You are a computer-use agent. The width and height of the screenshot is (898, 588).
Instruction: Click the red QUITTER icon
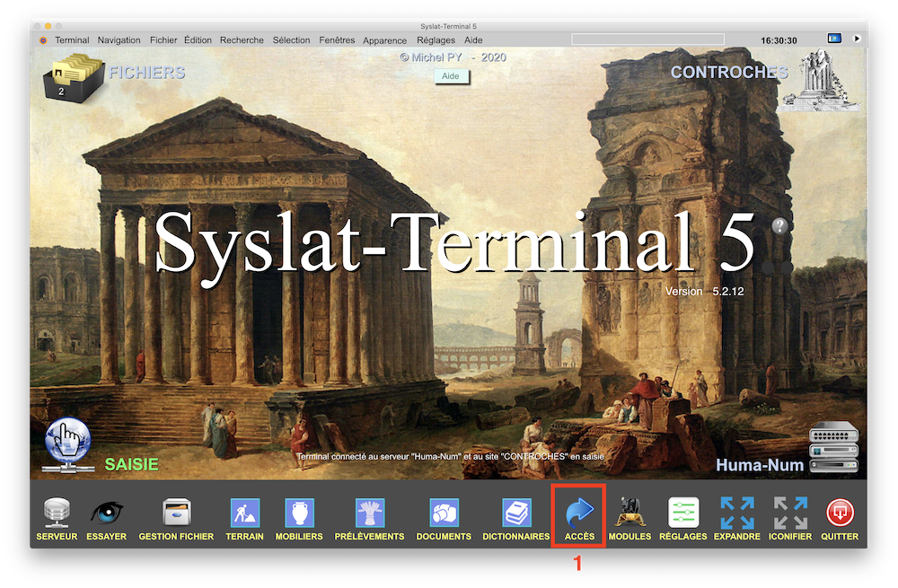tap(840, 513)
